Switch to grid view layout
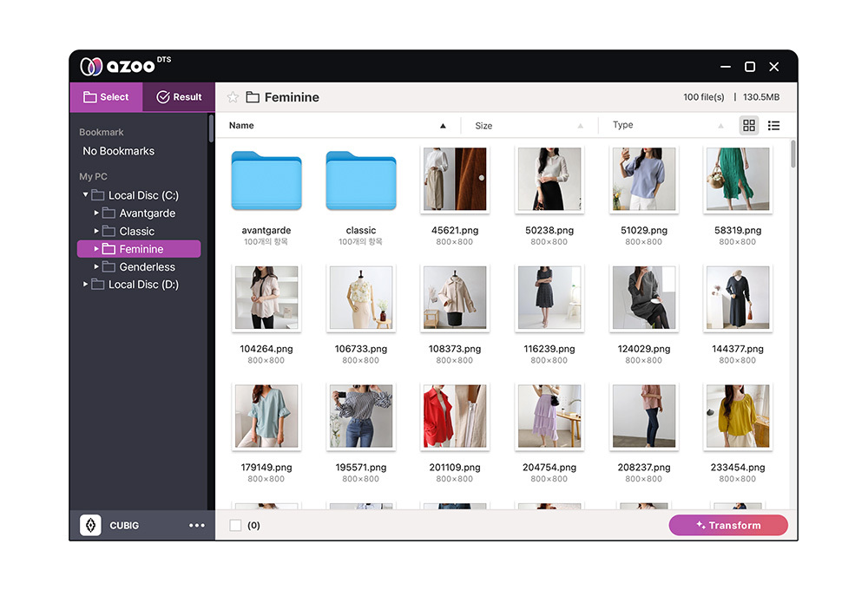 coord(749,126)
